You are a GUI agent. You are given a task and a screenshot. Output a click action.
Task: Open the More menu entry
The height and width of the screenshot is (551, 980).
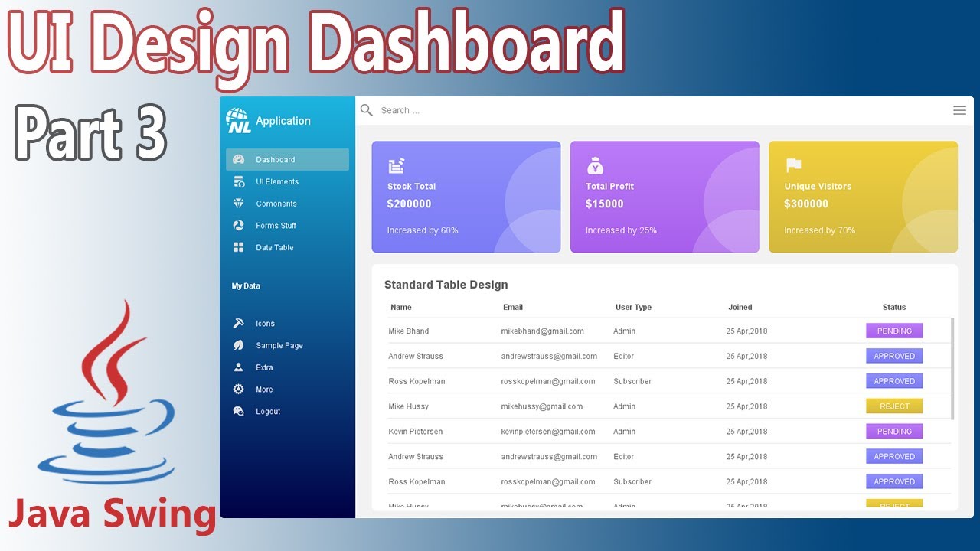coord(287,390)
